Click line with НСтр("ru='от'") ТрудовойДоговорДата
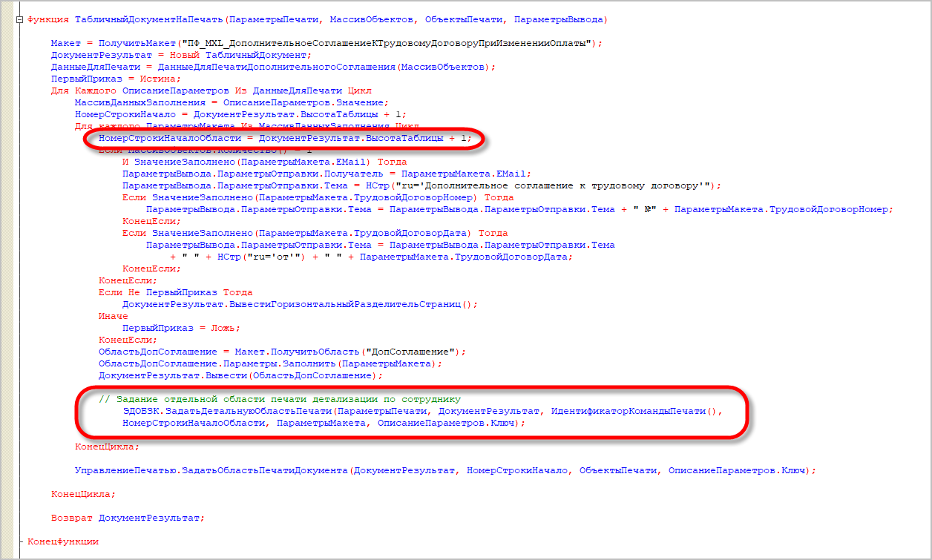 point(372,257)
